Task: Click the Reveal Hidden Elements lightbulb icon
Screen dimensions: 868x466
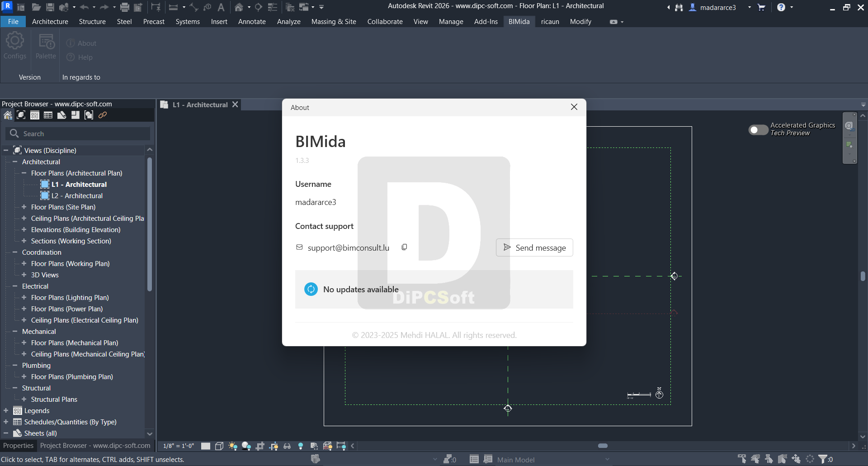Action: tap(301, 446)
